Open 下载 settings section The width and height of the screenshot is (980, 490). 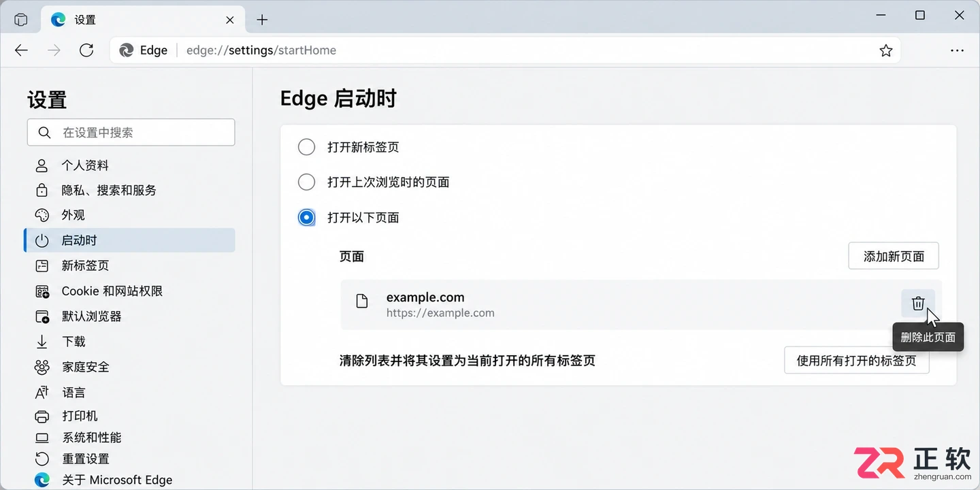[129, 342]
